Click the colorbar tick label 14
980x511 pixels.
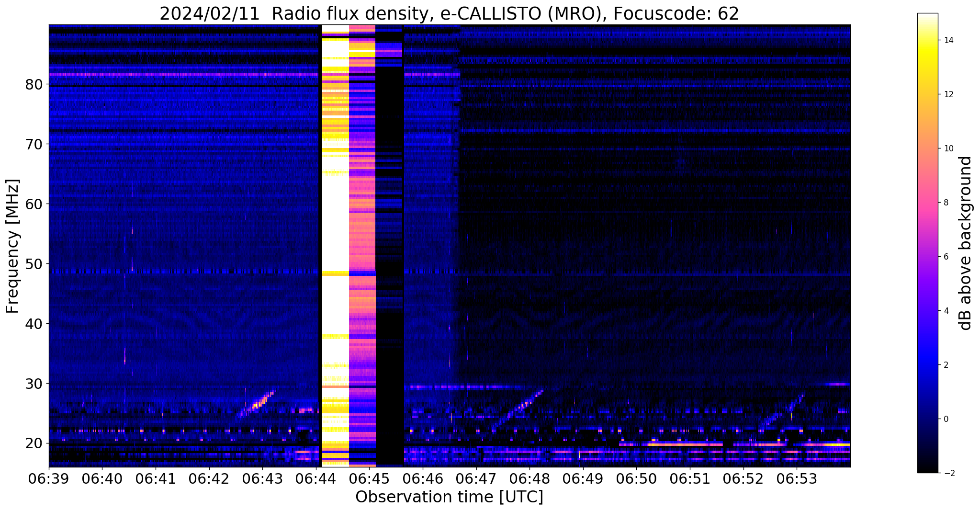coord(948,40)
